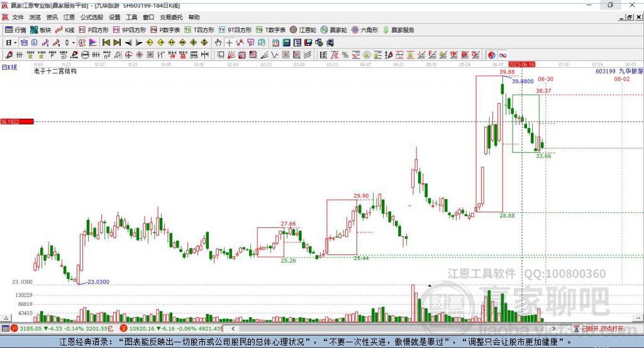Click the highlighted date 2023-06-16
The image size is (644, 348).
[x=521, y=65]
